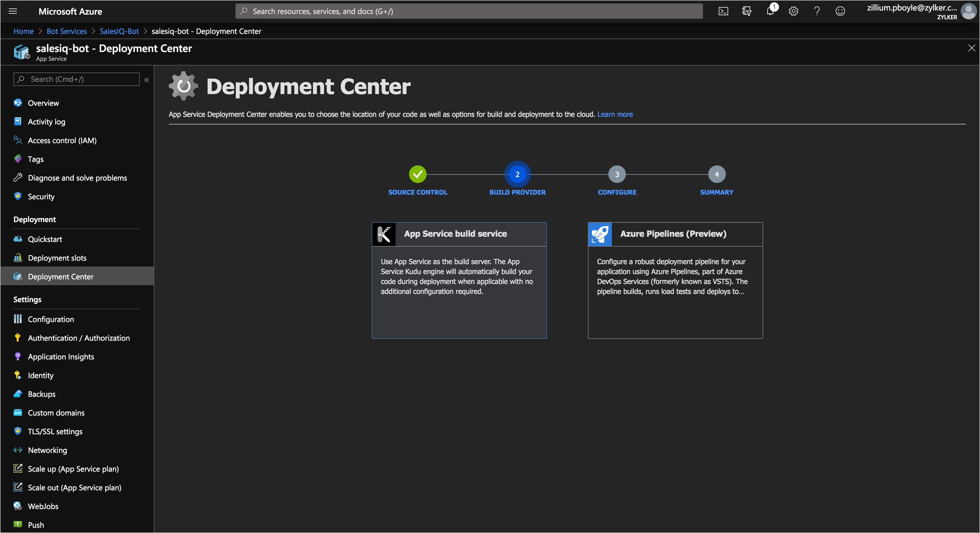The height and width of the screenshot is (533, 980).
Task: Jump to step 4 Summary
Action: [716, 174]
